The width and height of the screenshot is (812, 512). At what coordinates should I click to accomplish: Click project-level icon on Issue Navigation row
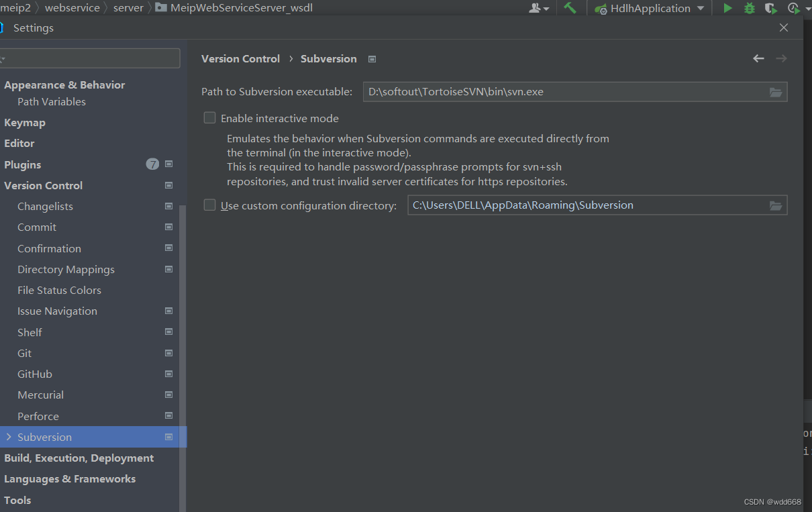(168, 311)
